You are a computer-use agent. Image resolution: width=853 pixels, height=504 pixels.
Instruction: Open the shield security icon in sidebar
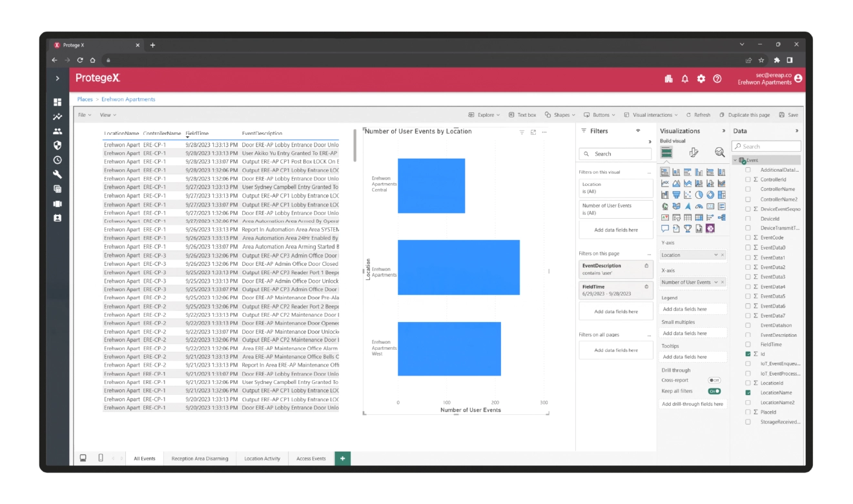57,145
